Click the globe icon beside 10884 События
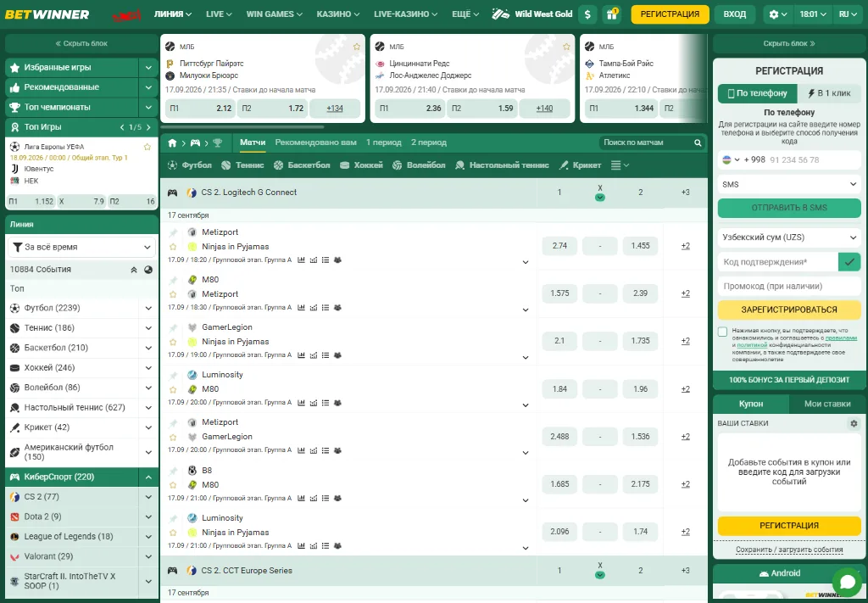Viewport: 868px width, 603px height. tap(147, 270)
